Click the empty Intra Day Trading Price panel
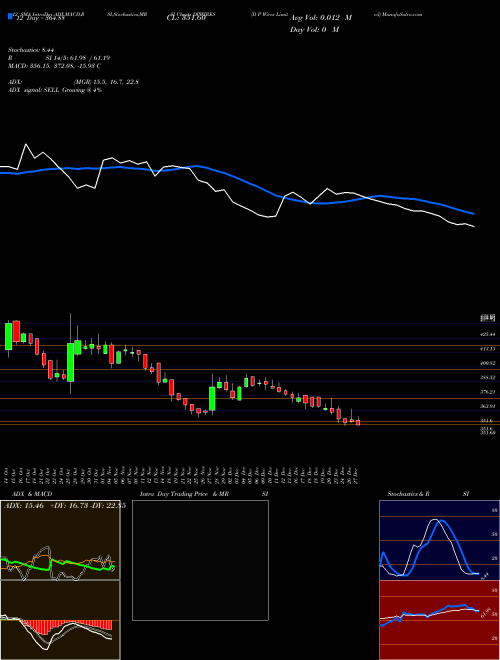The image size is (500, 660). pyautogui.click(x=200, y=560)
